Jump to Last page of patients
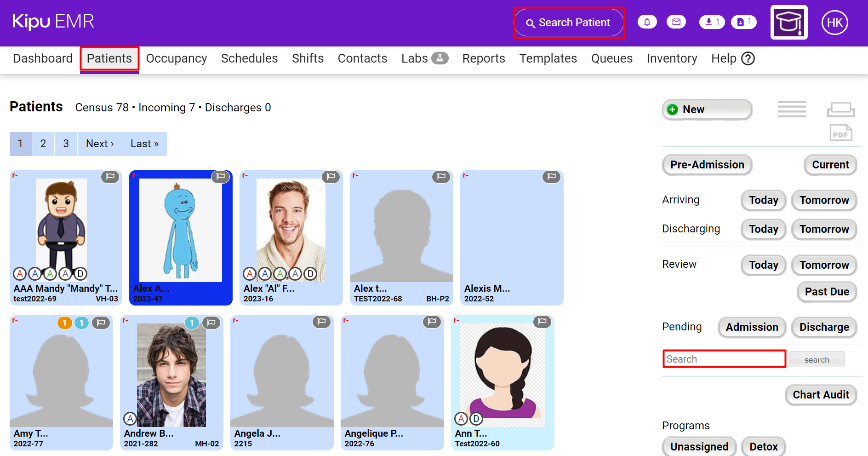Viewport: 868px width, 456px height. click(144, 144)
